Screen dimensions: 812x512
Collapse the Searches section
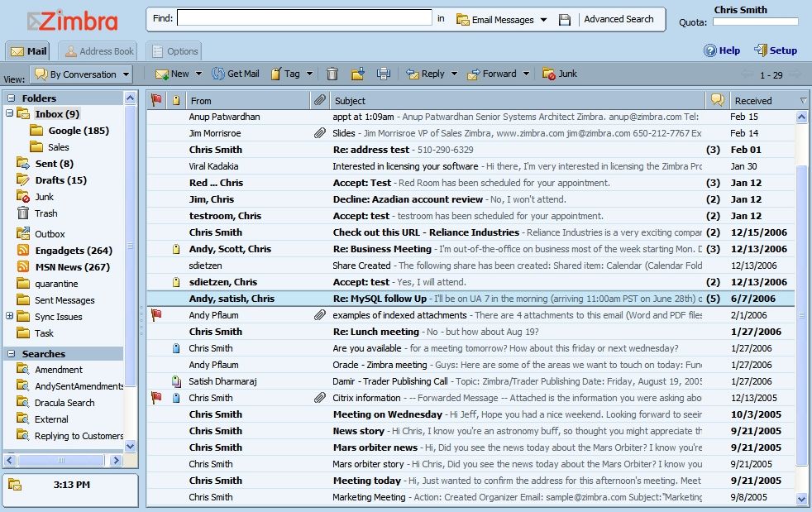coord(11,354)
